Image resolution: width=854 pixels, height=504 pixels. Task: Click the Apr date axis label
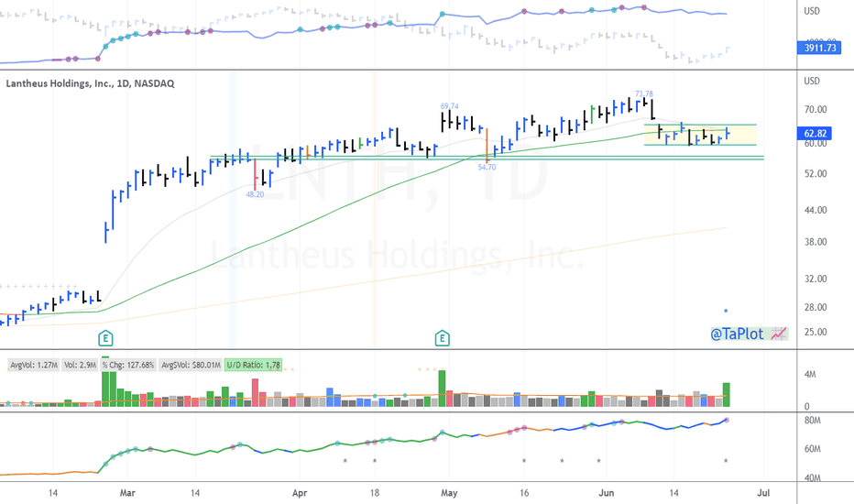(300, 493)
